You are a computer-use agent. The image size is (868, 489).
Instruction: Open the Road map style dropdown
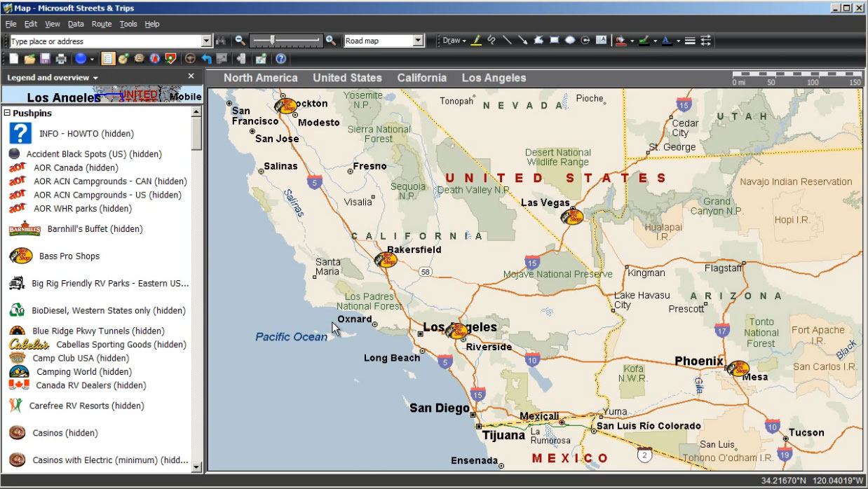pos(418,41)
